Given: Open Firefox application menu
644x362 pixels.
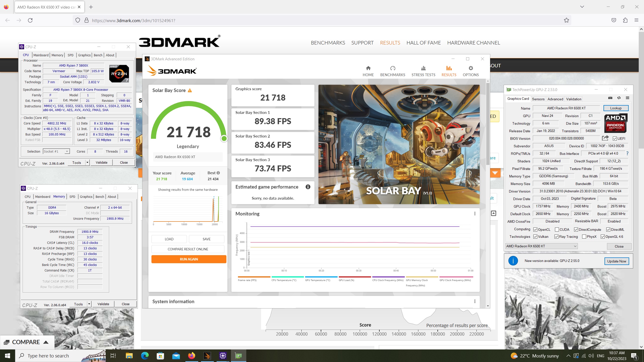Looking at the screenshot, I should pyautogui.click(x=636, y=20).
